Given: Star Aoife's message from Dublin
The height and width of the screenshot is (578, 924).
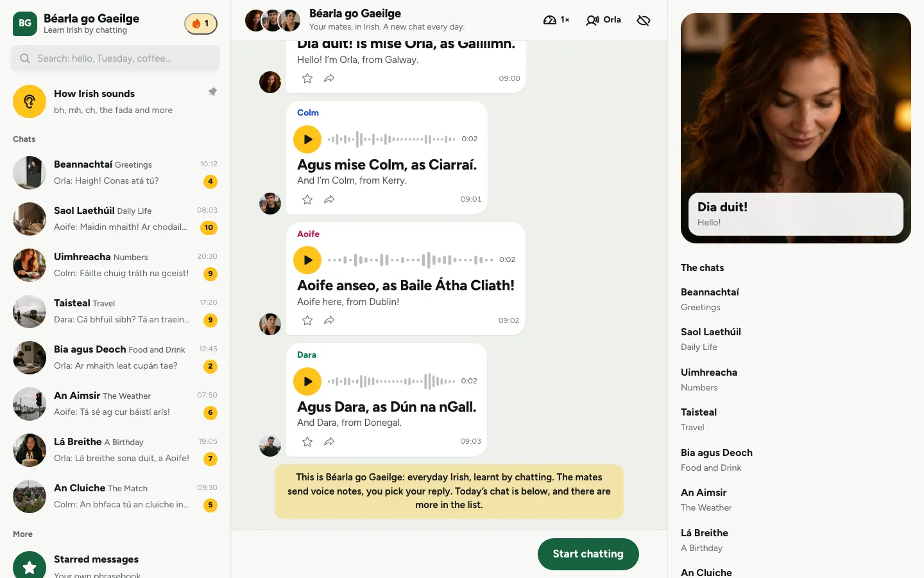Looking at the screenshot, I should click(307, 320).
